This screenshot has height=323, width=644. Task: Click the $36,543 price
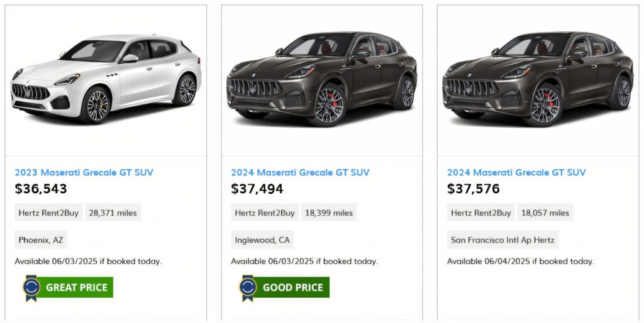pos(41,189)
